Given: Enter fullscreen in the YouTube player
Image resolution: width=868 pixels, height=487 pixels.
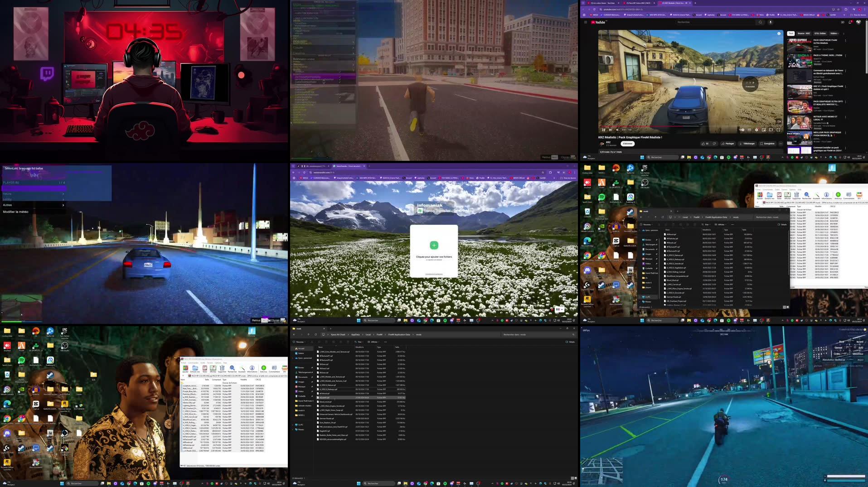Looking at the screenshot, I should [x=778, y=130].
